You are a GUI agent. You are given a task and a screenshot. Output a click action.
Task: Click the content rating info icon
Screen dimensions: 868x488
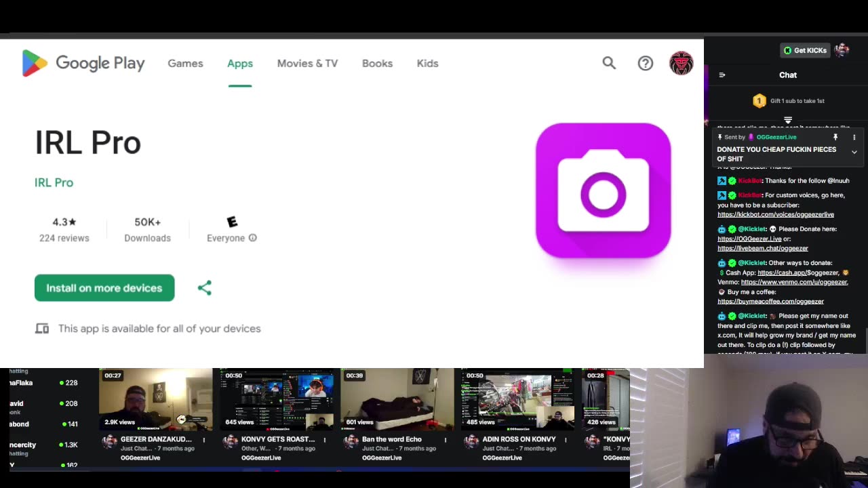click(x=252, y=238)
